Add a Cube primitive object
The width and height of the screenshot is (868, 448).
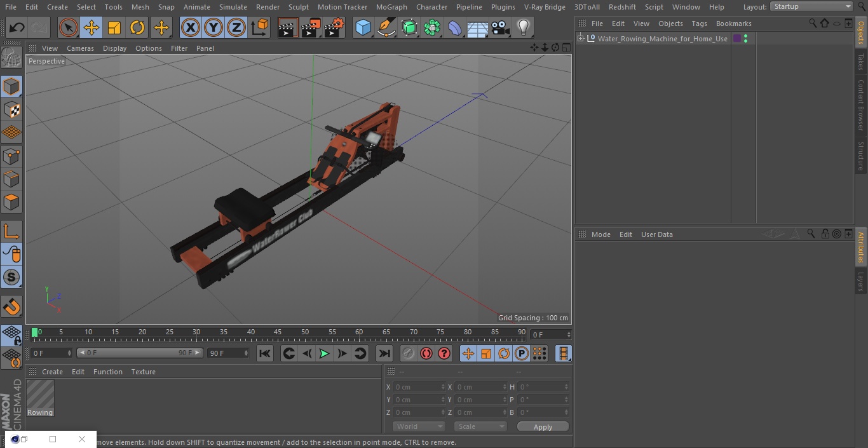click(x=363, y=27)
